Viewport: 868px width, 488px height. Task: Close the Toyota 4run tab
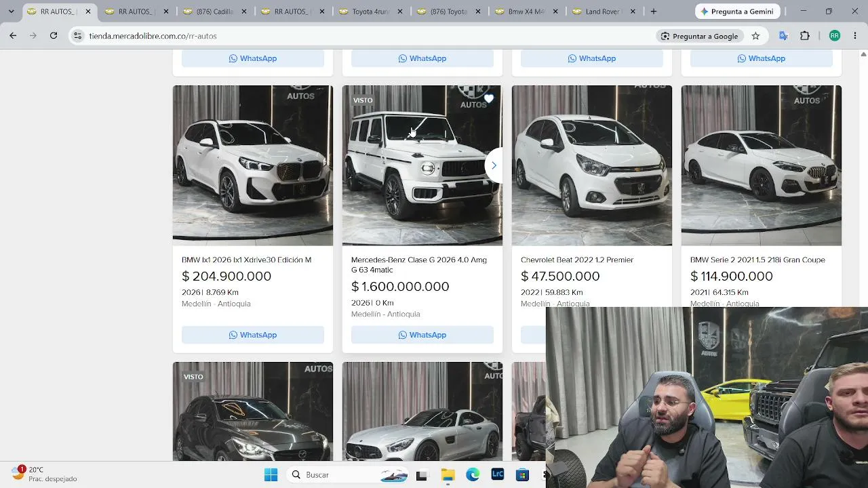[400, 12]
